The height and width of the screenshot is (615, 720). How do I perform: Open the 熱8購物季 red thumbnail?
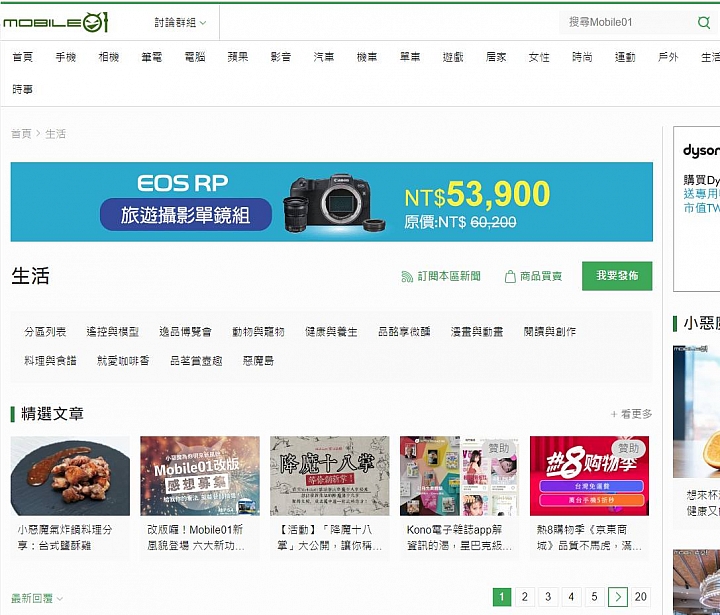point(589,476)
